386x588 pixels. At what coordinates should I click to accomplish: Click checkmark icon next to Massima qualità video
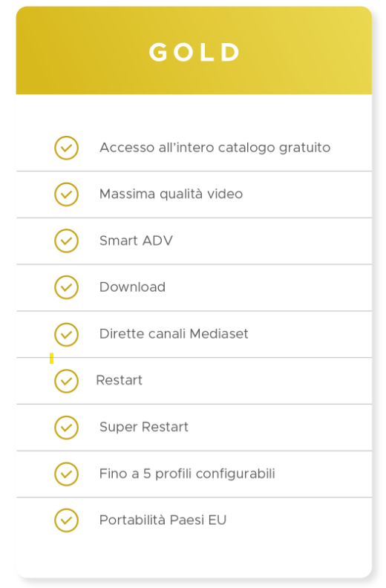[66, 195]
